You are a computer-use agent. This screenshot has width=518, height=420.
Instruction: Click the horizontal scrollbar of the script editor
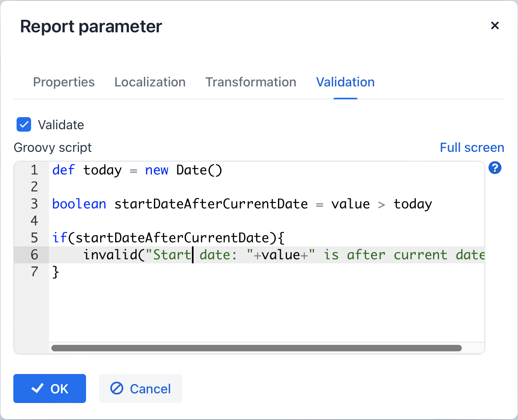pos(257,348)
